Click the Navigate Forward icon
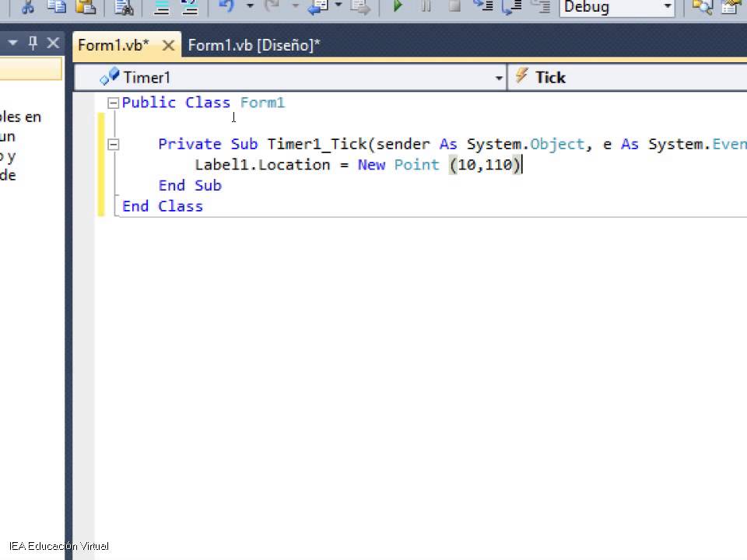The height and width of the screenshot is (560, 747). coord(359,7)
